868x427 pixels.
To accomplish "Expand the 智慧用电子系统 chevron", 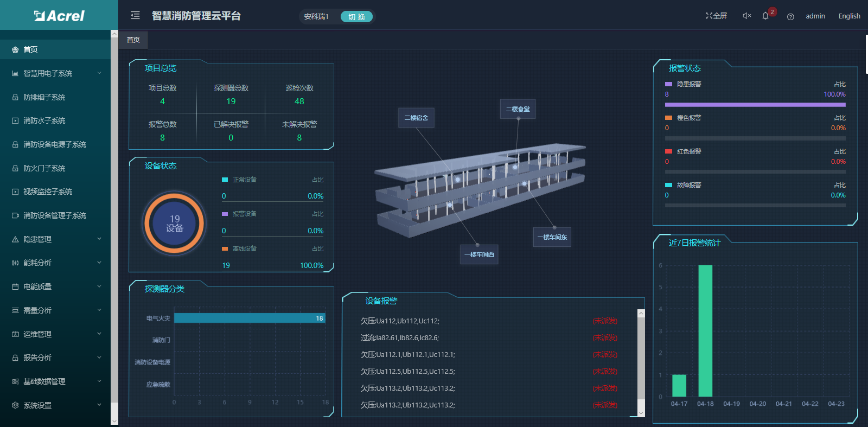I will [x=99, y=73].
